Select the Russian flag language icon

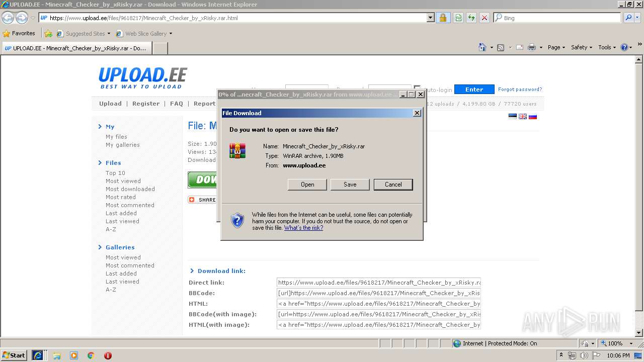pyautogui.click(x=533, y=116)
